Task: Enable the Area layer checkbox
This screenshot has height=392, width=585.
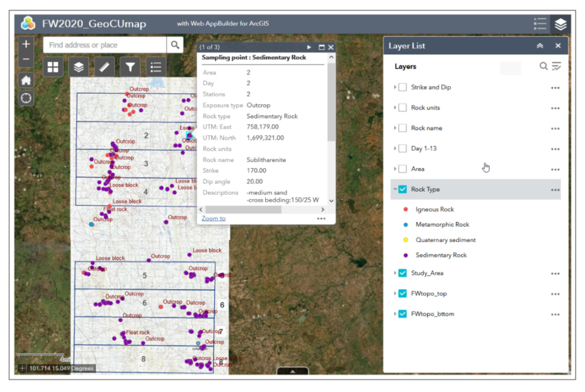Action: pos(402,169)
